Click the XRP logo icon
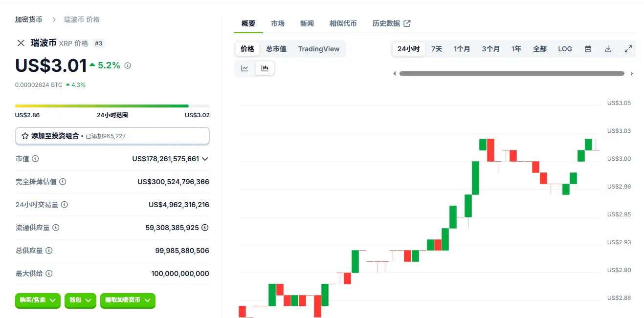This screenshot has width=644, height=318. [21, 43]
